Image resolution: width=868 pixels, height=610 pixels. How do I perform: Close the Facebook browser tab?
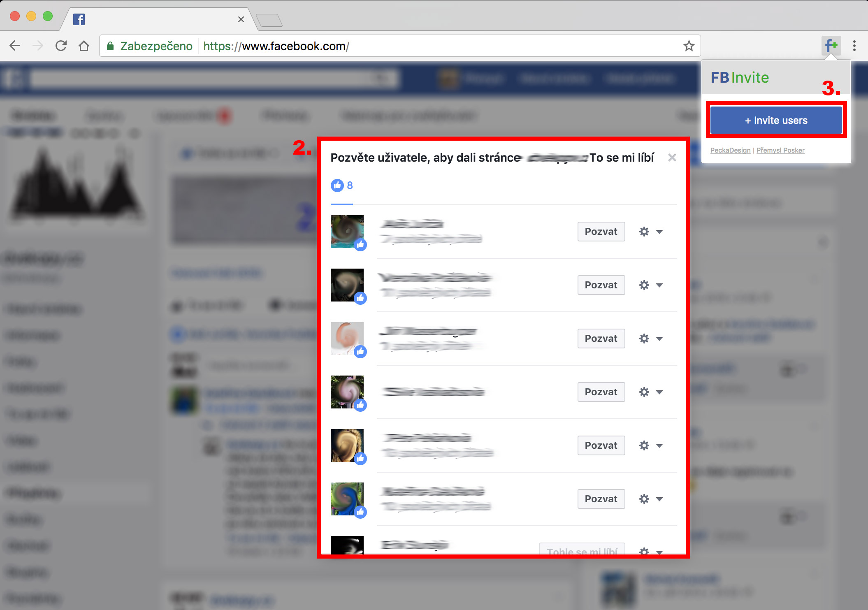pos(241,19)
